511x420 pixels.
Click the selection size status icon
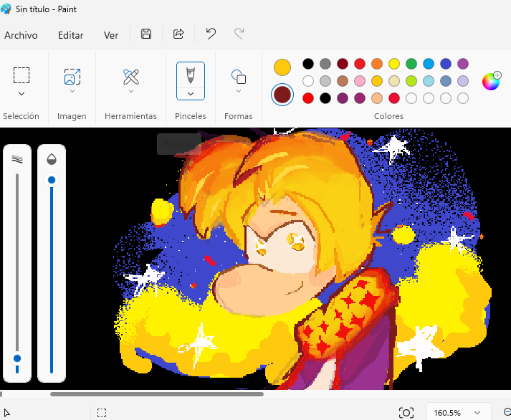point(102,413)
